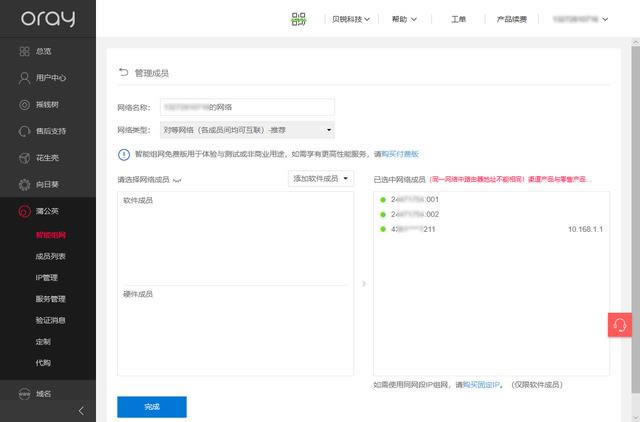The image size is (640, 422).
Task: Open the 帮助 dropdown menu
Action: pyautogui.click(x=404, y=19)
